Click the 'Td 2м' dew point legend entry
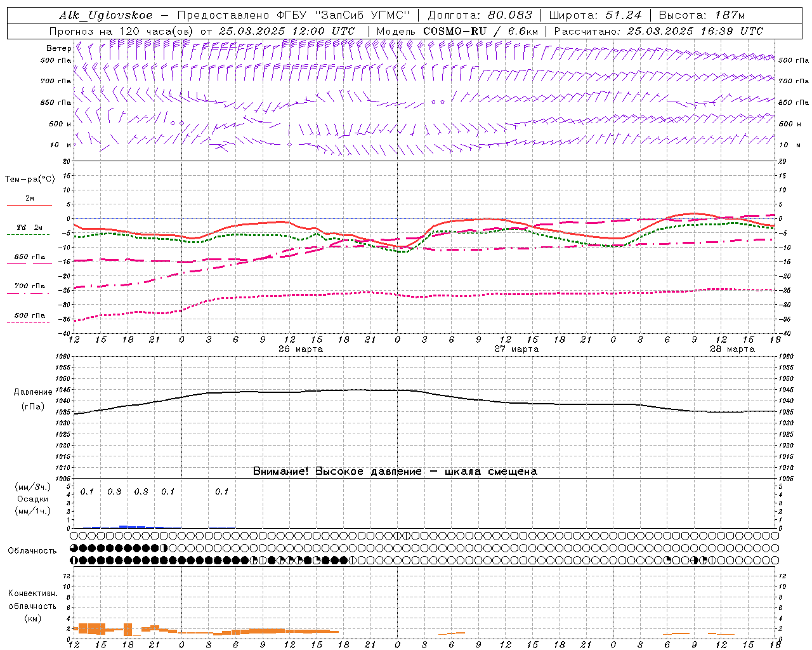The image size is (812, 650). coord(29,227)
